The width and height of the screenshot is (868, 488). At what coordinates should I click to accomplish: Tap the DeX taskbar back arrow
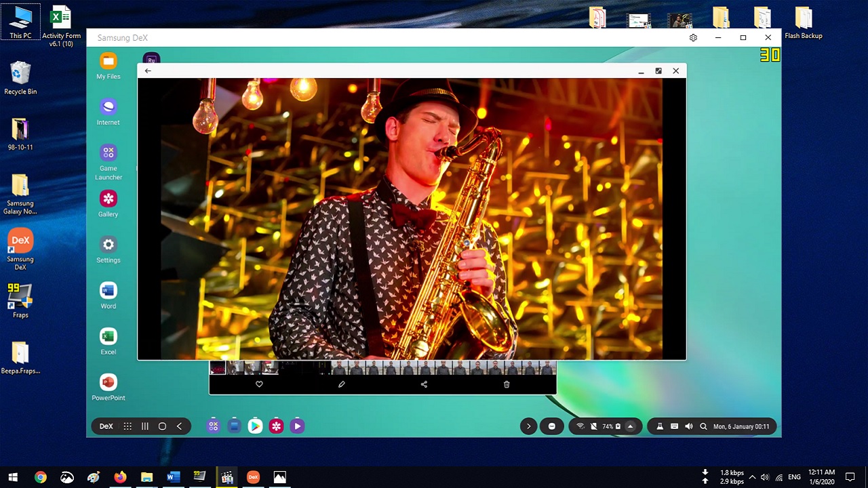(179, 426)
